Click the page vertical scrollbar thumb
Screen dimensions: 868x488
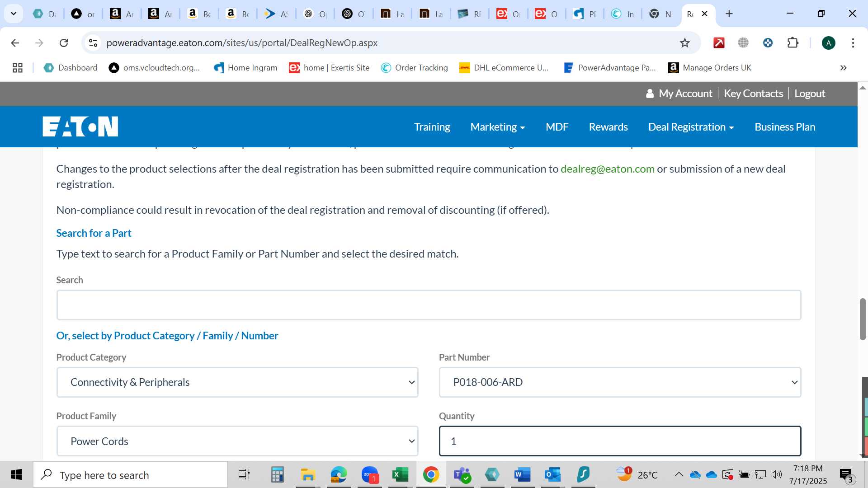pos(863,319)
